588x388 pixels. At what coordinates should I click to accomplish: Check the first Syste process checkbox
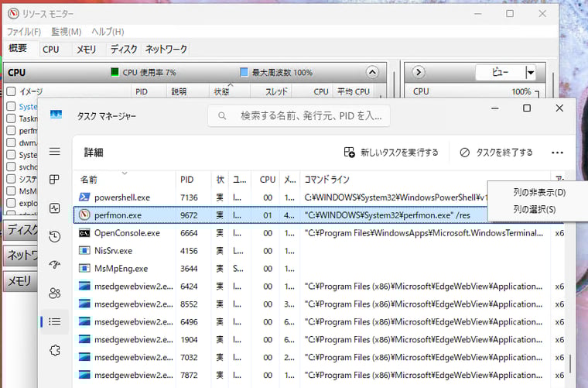(x=12, y=106)
